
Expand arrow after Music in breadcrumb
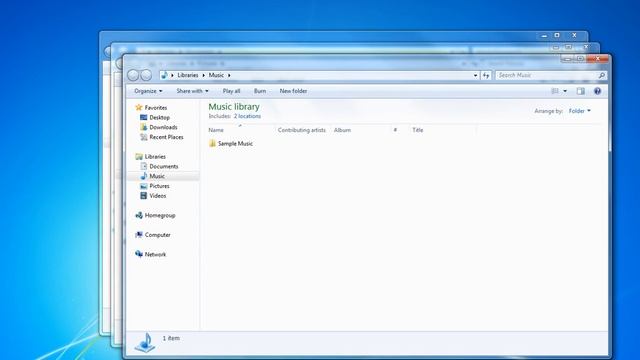[229, 76]
